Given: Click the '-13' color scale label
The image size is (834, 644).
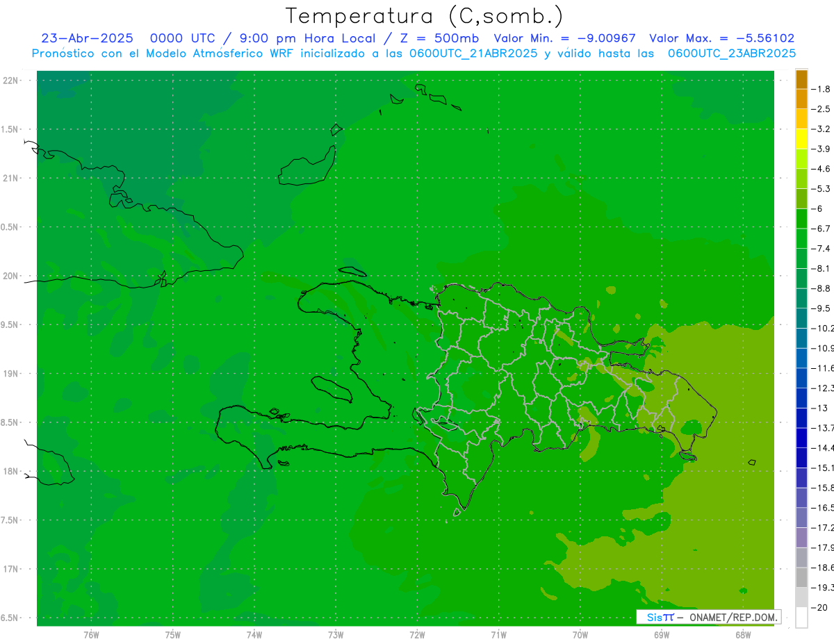Looking at the screenshot, I should (x=819, y=408).
